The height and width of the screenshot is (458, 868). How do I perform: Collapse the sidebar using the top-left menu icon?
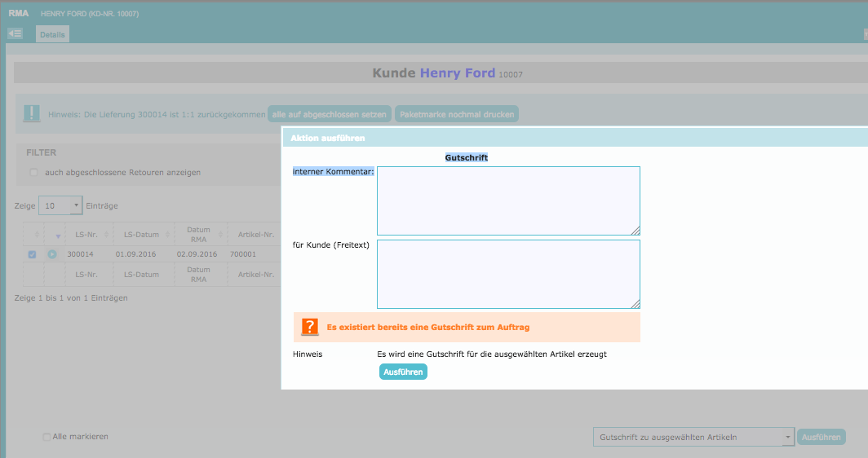[15, 33]
